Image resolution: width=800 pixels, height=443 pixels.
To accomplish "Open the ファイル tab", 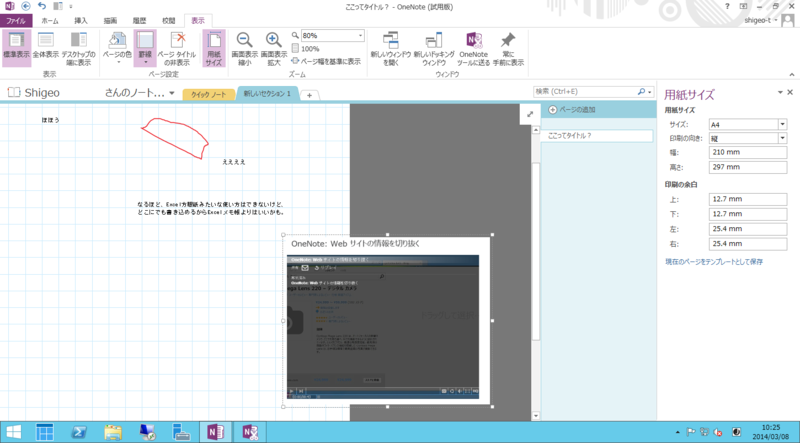I will [16, 21].
